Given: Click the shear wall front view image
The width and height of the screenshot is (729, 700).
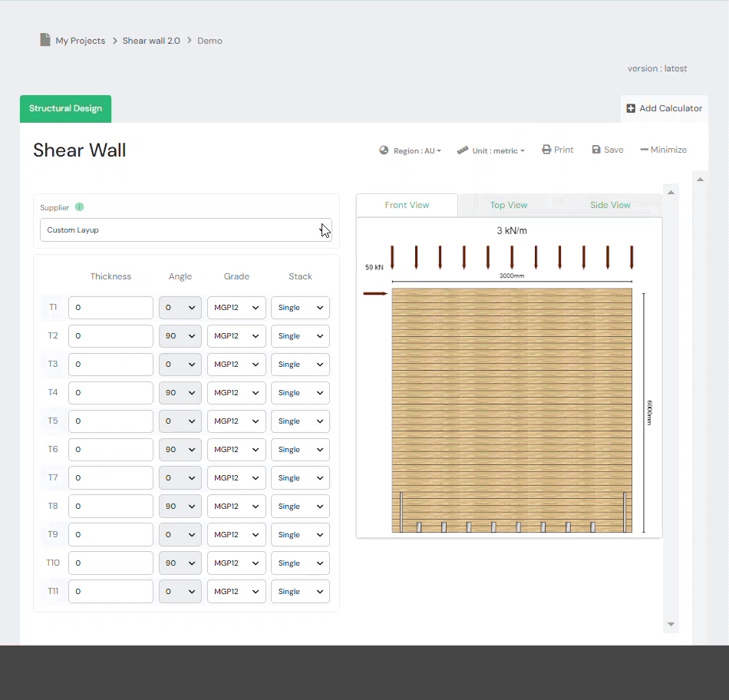Looking at the screenshot, I should coord(511,410).
